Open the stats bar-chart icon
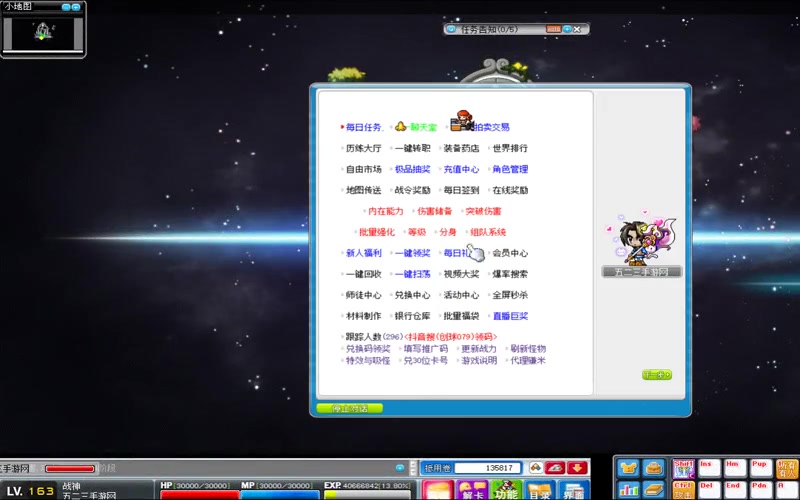Viewport: 800px width, 500px height. [x=628, y=490]
